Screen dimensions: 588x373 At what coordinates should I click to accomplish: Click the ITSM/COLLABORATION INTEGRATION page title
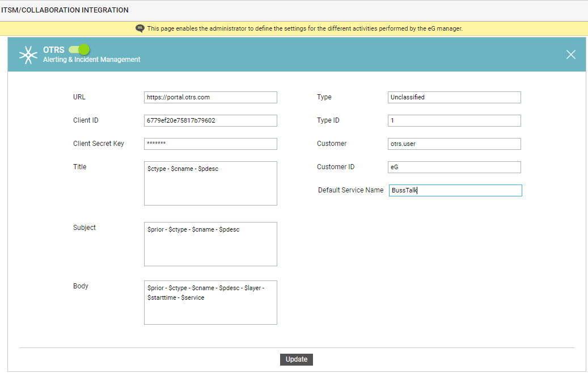pyautogui.click(x=65, y=10)
